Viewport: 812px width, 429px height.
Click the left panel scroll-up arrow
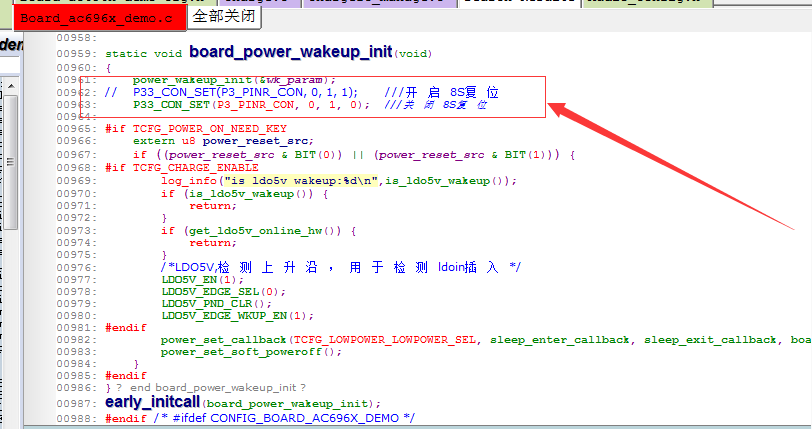(x=11, y=85)
